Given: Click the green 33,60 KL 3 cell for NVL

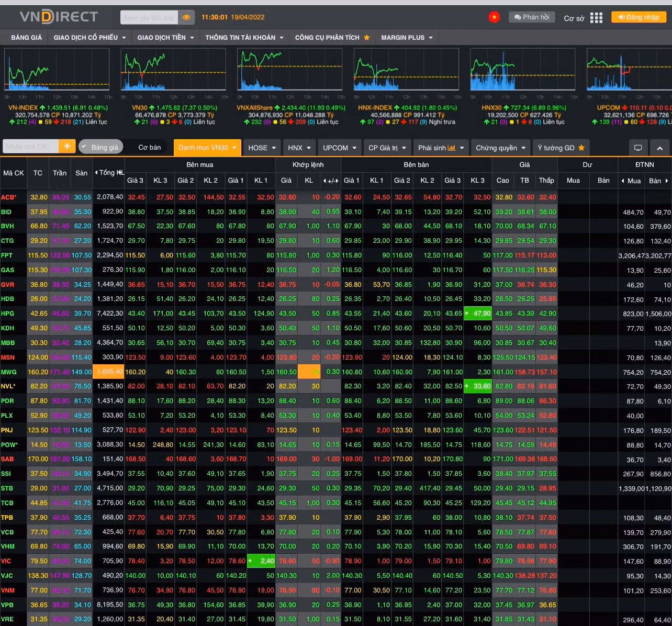Looking at the screenshot, I should coord(477,386).
